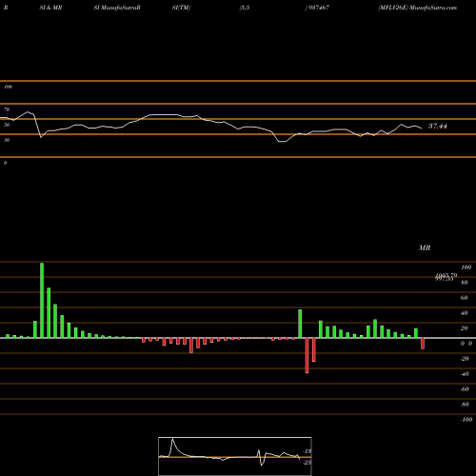
Task: Click the 'SI & MR' header label
Action: pyautogui.click(x=50, y=8)
